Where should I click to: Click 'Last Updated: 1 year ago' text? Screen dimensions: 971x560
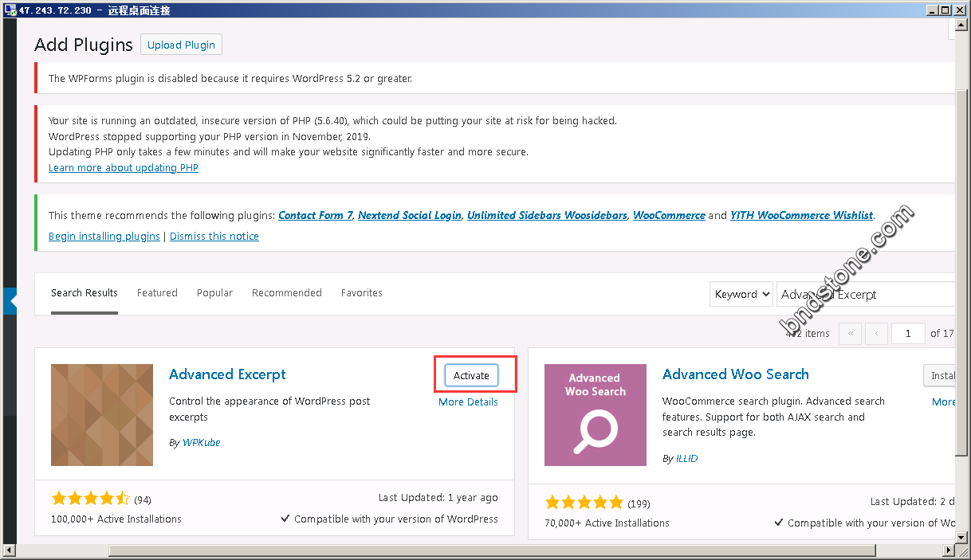[x=438, y=498]
